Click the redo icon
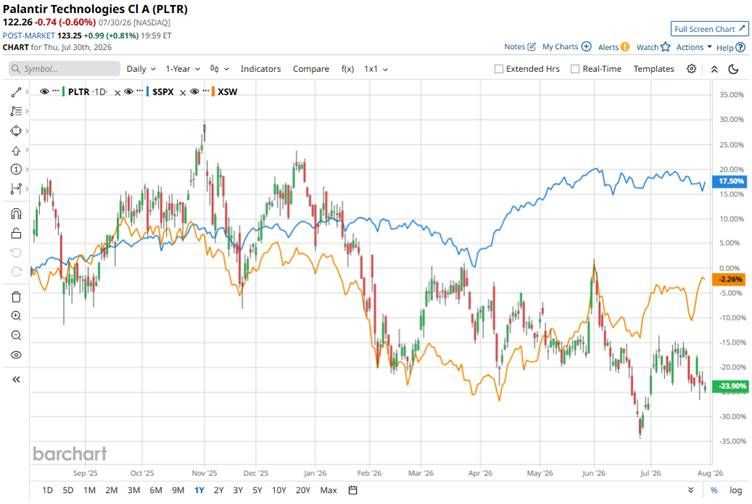 [x=16, y=271]
